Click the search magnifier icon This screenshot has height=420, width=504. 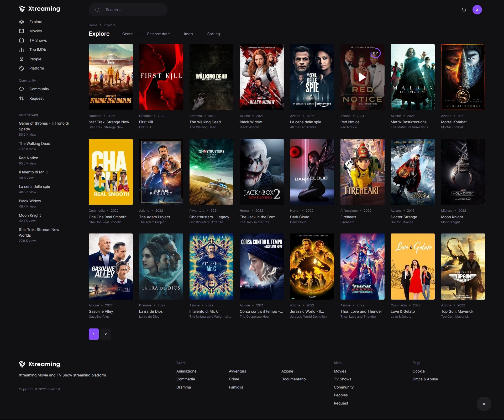(97, 10)
